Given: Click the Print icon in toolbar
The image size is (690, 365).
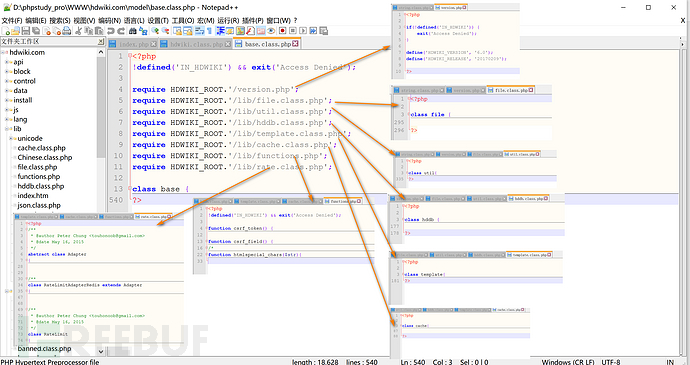Looking at the screenshot, I should coord(66,31).
